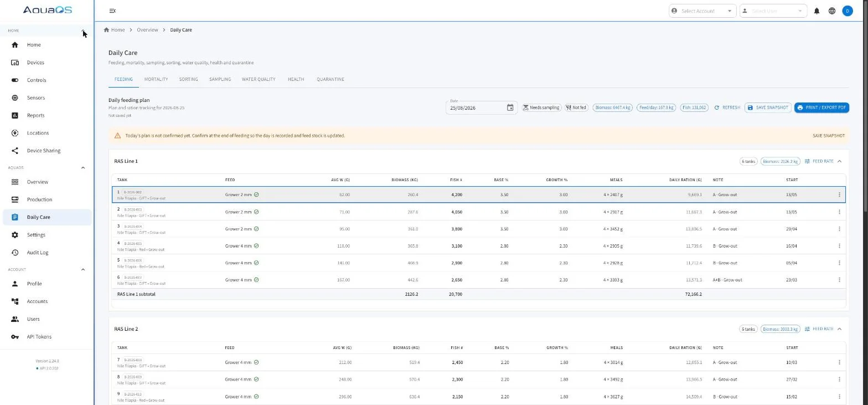Collapse the AQUAOS sidebar section
The width and height of the screenshot is (868, 405).
(x=83, y=167)
